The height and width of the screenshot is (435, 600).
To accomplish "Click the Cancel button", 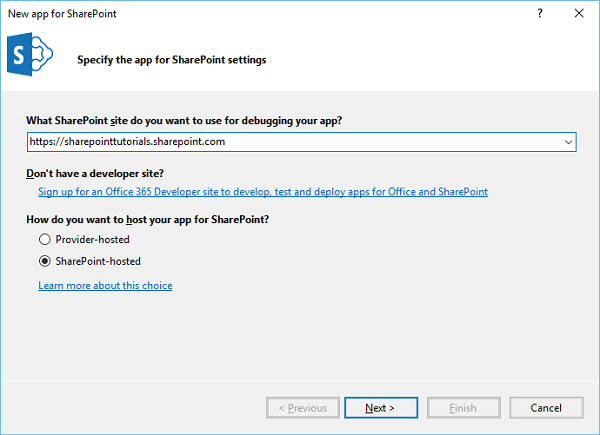I will click(546, 408).
